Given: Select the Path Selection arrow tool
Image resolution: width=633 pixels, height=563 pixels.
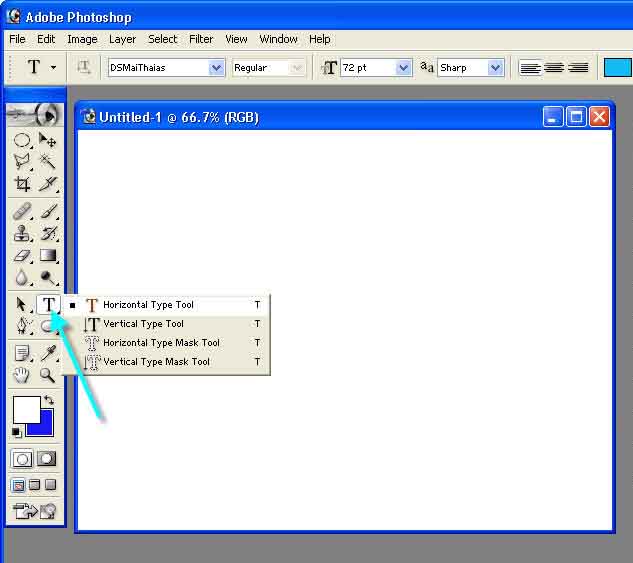Looking at the screenshot, I should coord(22,304).
